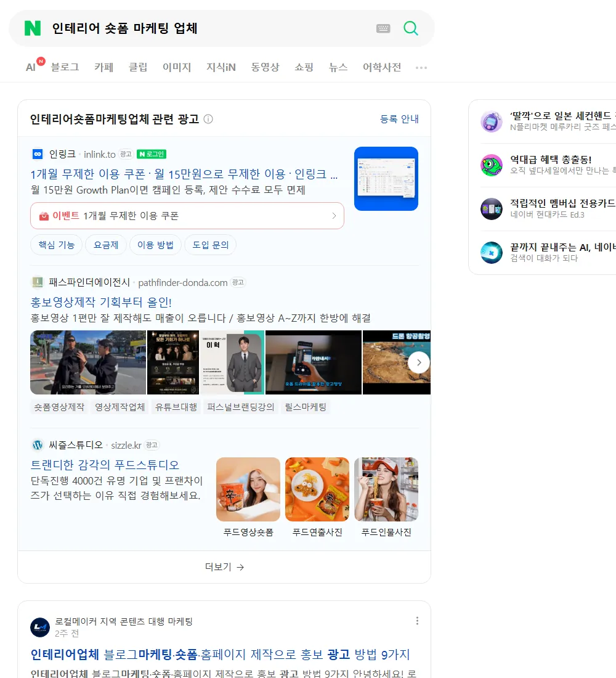The height and width of the screenshot is (678, 616).
Task: Click the N로그인 badge
Action: point(152,154)
